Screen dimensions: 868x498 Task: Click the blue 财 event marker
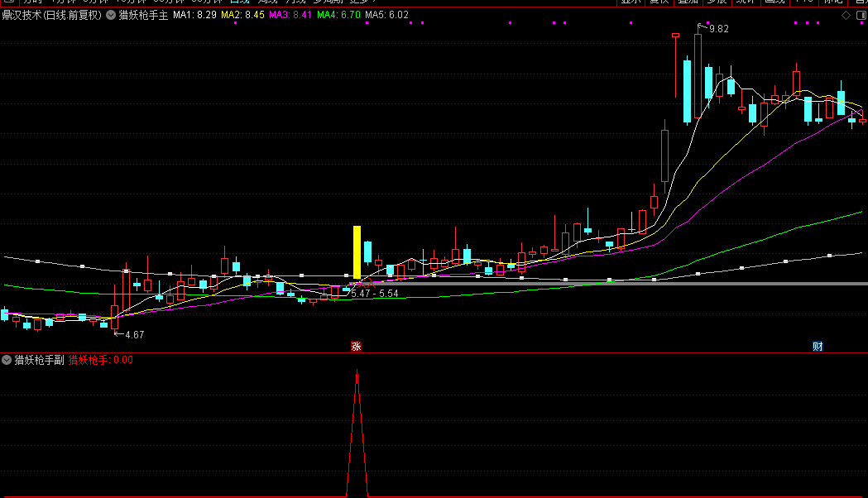818,347
